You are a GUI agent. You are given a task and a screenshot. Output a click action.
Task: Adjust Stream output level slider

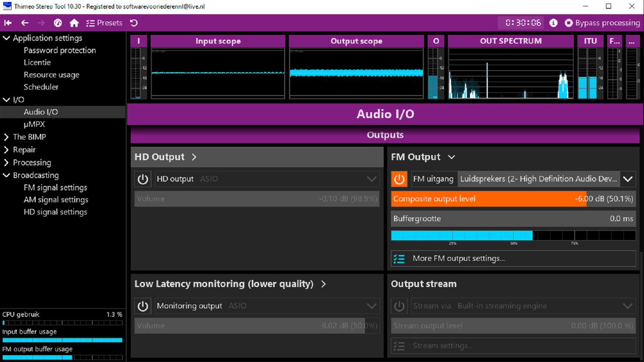tap(514, 326)
